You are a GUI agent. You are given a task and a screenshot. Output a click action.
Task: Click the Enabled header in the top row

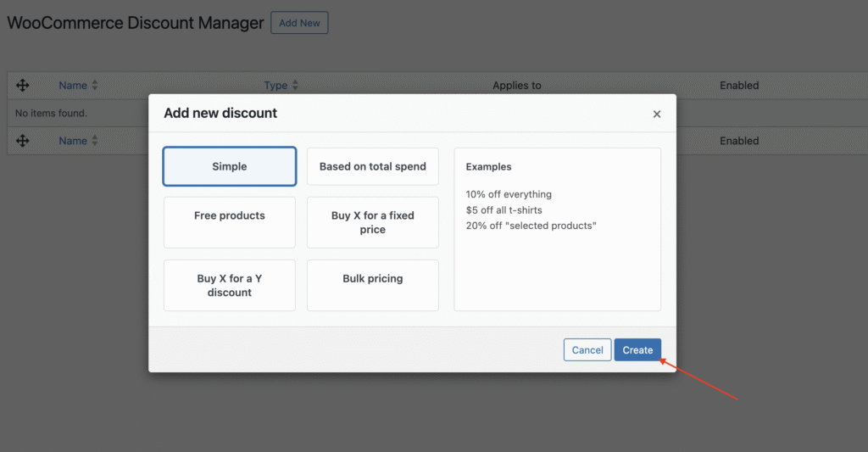(x=739, y=86)
